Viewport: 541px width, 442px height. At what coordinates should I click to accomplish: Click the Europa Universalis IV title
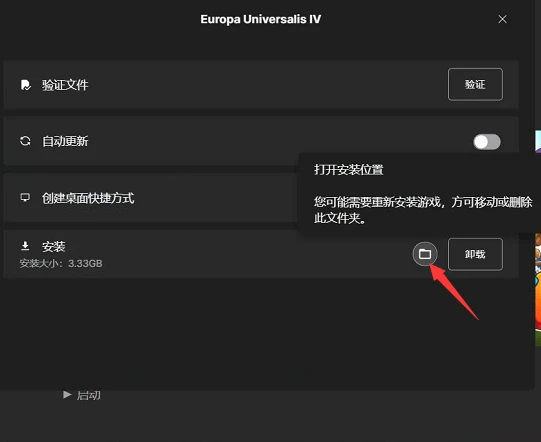260,19
